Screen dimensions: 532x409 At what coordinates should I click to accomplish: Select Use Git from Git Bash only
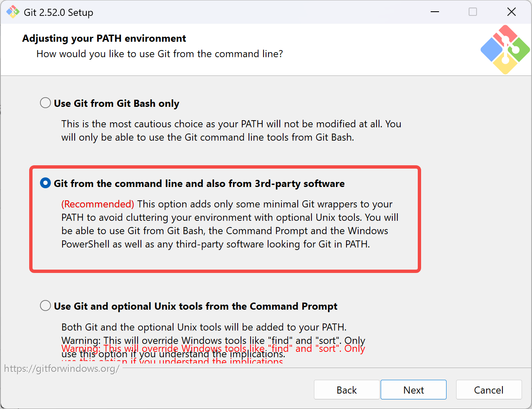click(110, 103)
